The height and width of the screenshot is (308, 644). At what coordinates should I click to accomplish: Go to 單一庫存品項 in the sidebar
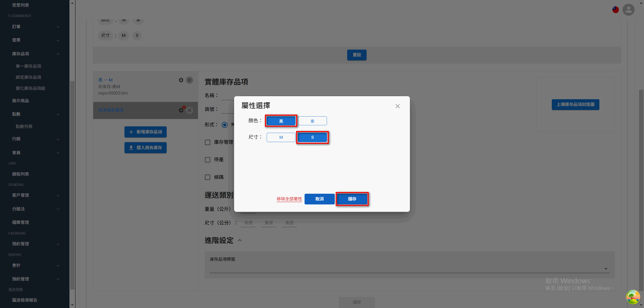coord(29,66)
